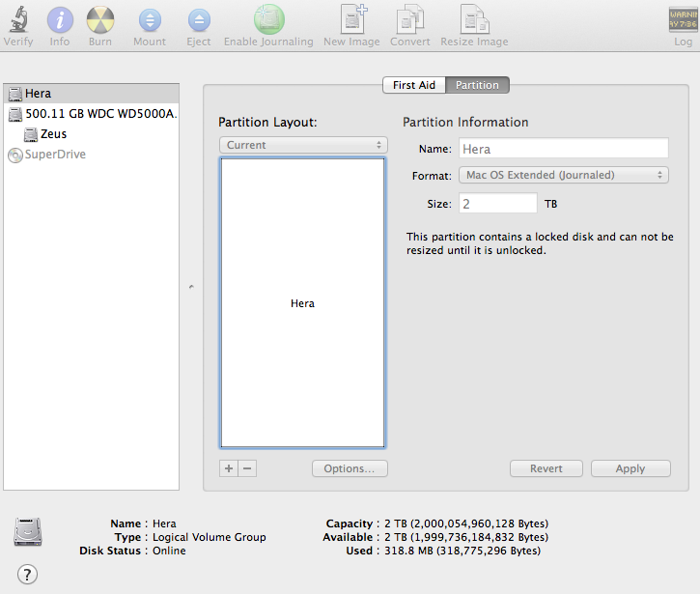Click the Convert image icon
700x594 pixels.
coord(409,19)
